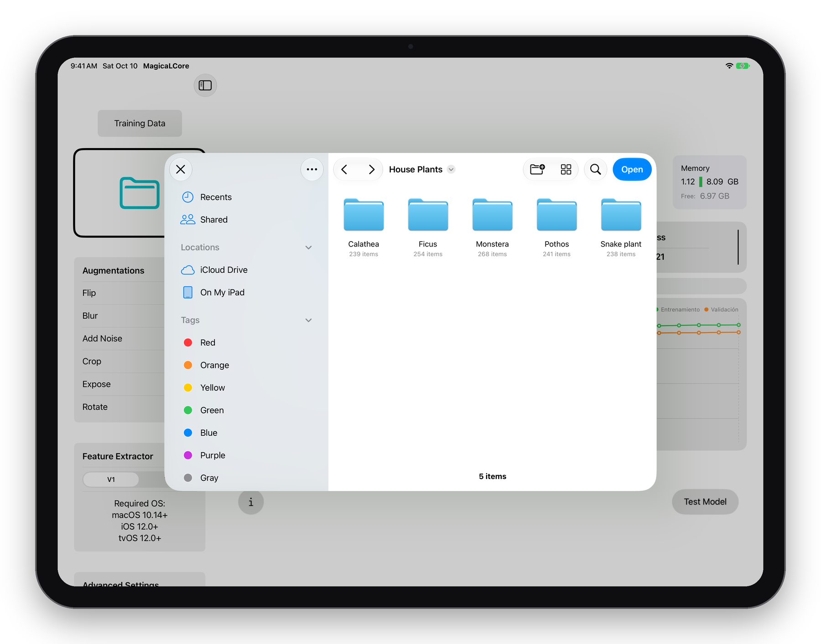Screen dimensions: 821x644
Task: Open the Snake plant folder
Action: [621, 227]
